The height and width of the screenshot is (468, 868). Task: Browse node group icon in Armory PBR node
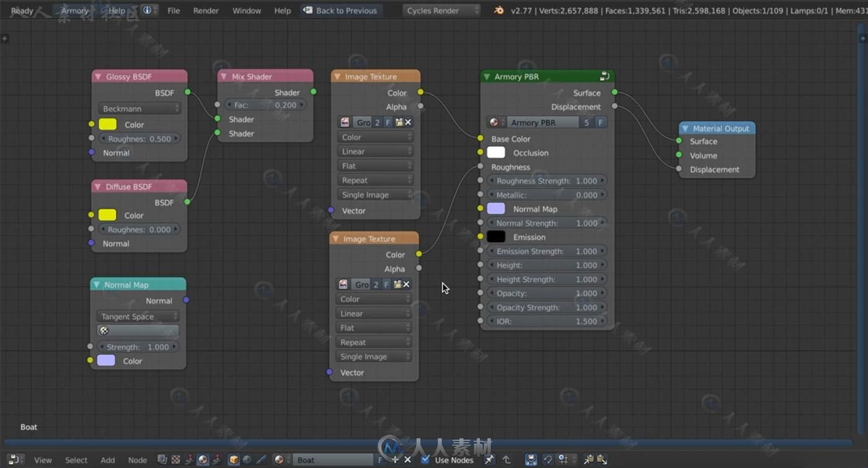pyautogui.click(x=495, y=123)
